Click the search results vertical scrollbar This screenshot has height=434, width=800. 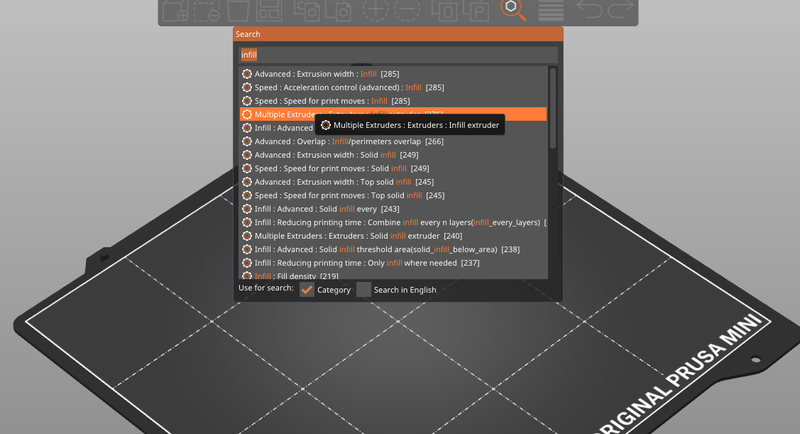point(554,110)
